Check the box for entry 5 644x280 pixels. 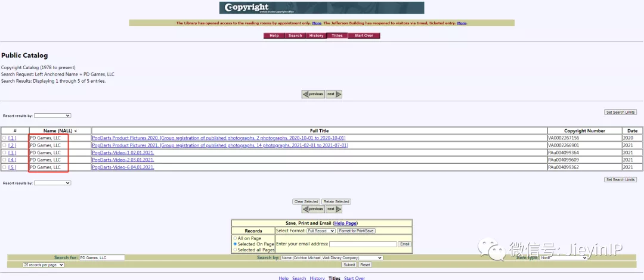tap(4, 167)
